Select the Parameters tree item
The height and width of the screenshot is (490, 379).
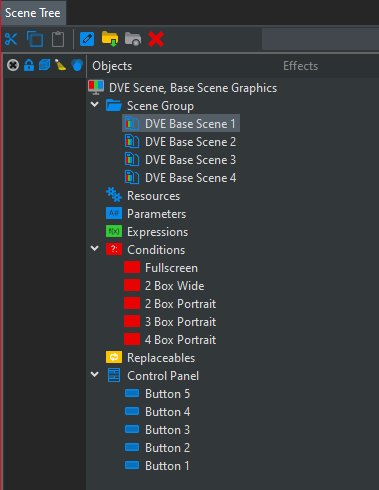(x=156, y=214)
